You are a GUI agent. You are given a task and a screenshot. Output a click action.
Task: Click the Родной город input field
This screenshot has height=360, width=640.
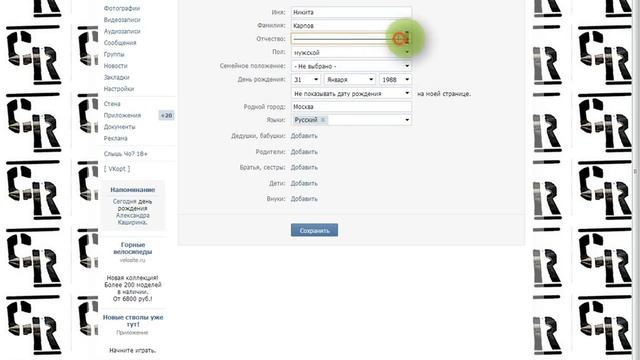pos(351,107)
